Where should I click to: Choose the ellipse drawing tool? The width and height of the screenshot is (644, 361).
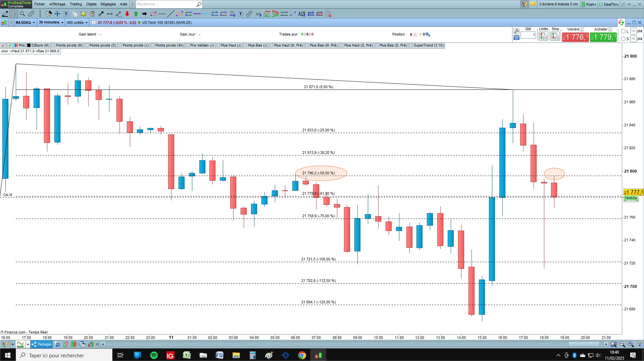point(180,14)
